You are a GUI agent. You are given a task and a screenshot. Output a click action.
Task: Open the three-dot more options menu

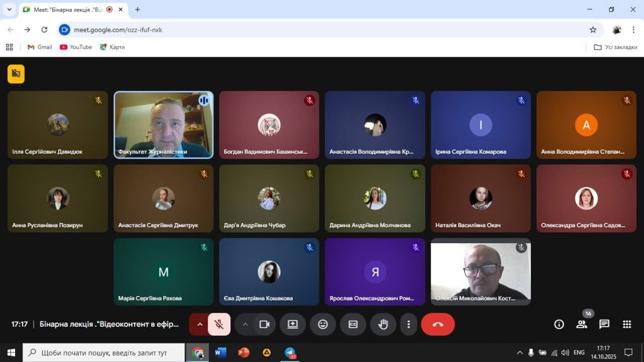(409, 324)
